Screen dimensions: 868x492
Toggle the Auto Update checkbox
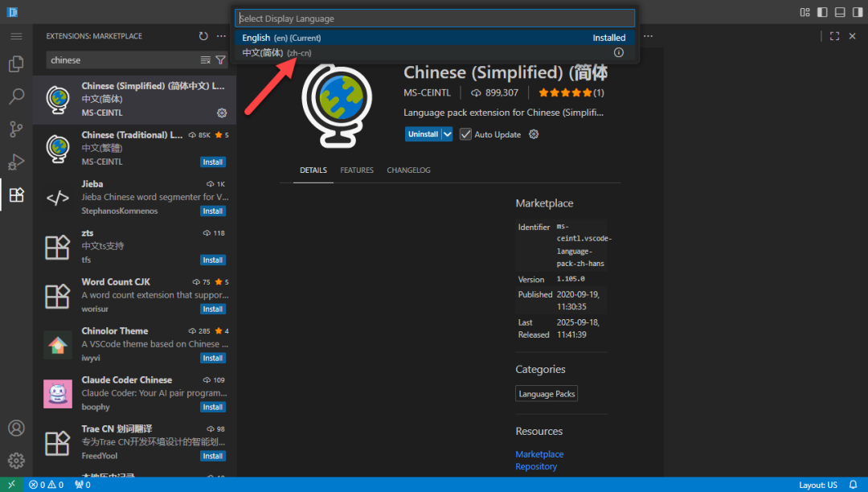pyautogui.click(x=465, y=134)
